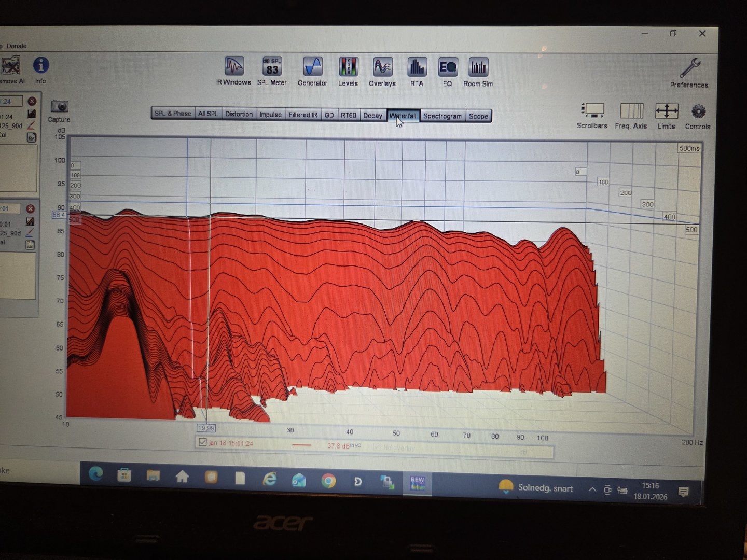Screen dimensions: 747x560
Task: Open notes icon of 01:24 measurement
Action: tap(31, 137)
